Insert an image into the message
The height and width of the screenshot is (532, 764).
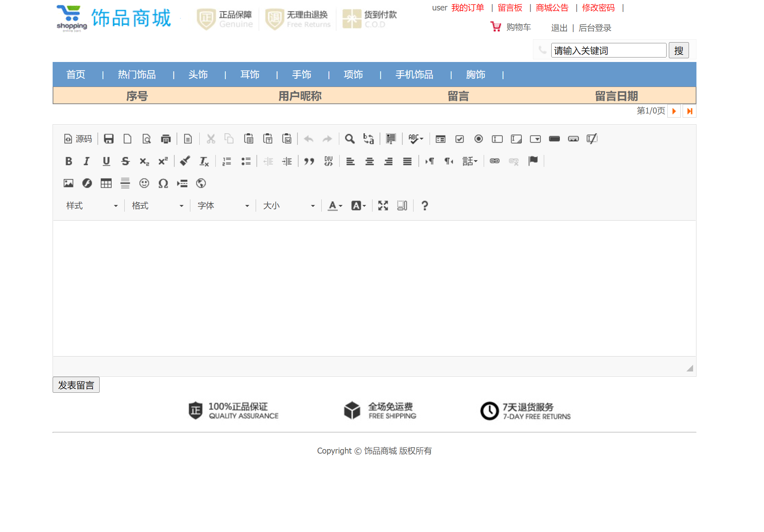coord(68,183)
